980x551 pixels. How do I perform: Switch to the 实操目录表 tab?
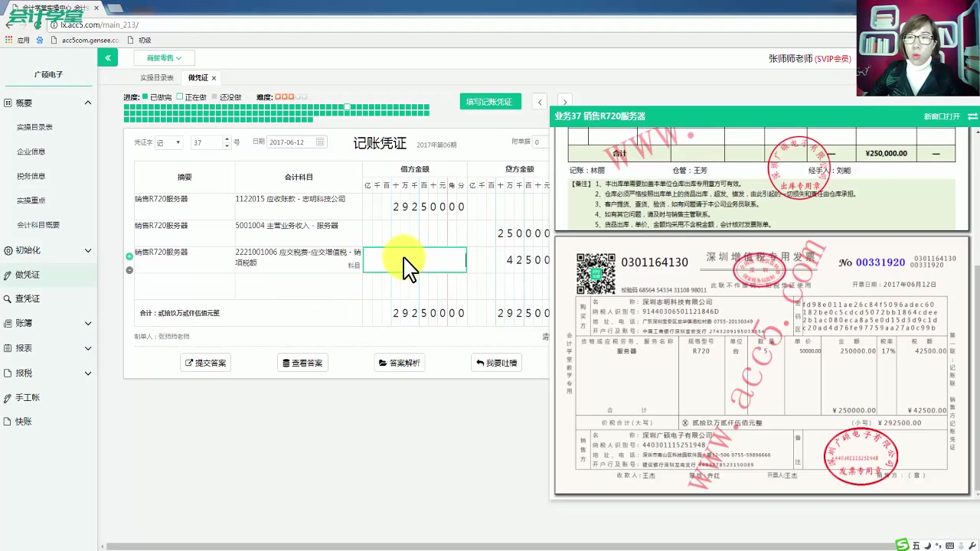point(158,78)
